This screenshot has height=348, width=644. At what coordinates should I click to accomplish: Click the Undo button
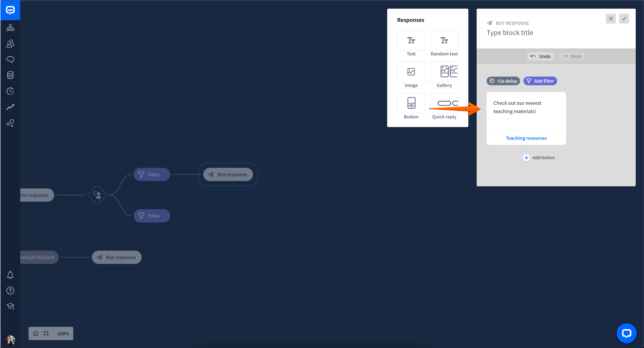click(541, 56)
